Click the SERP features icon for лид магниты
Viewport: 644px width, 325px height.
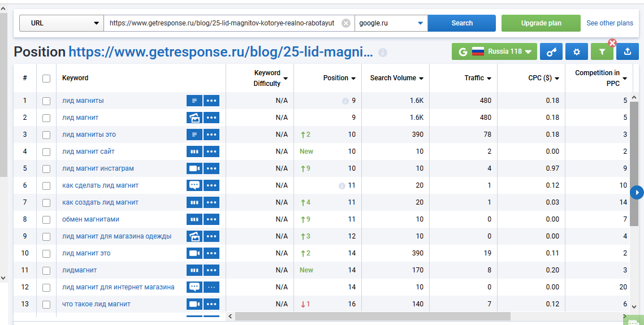coord(195,101)
